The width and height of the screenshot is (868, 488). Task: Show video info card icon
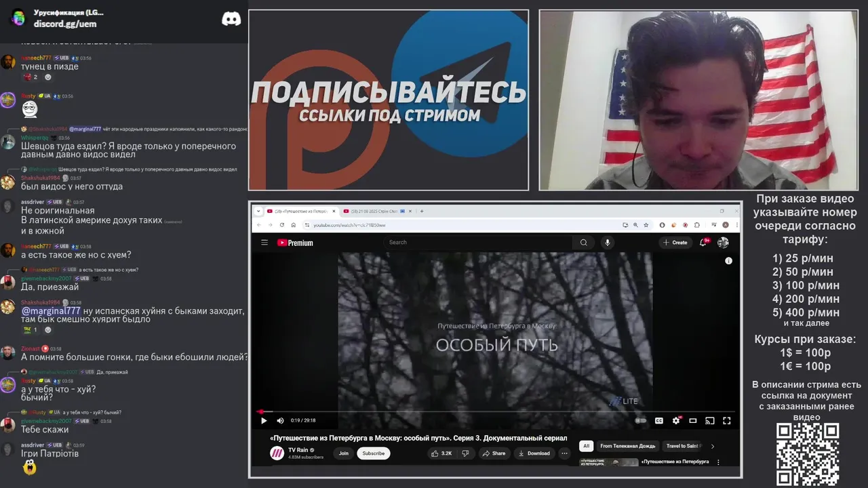(x=728, y=260)
